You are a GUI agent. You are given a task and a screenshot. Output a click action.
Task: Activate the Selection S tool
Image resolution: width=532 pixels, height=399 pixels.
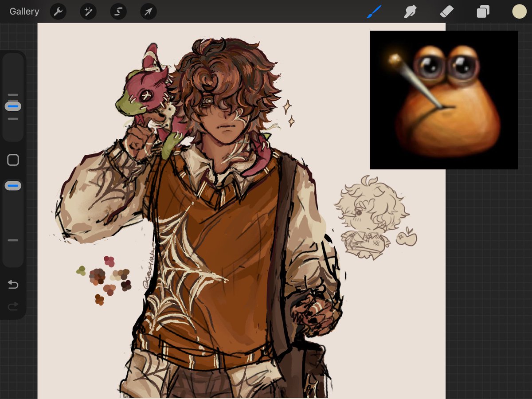(x=118, y=12)
